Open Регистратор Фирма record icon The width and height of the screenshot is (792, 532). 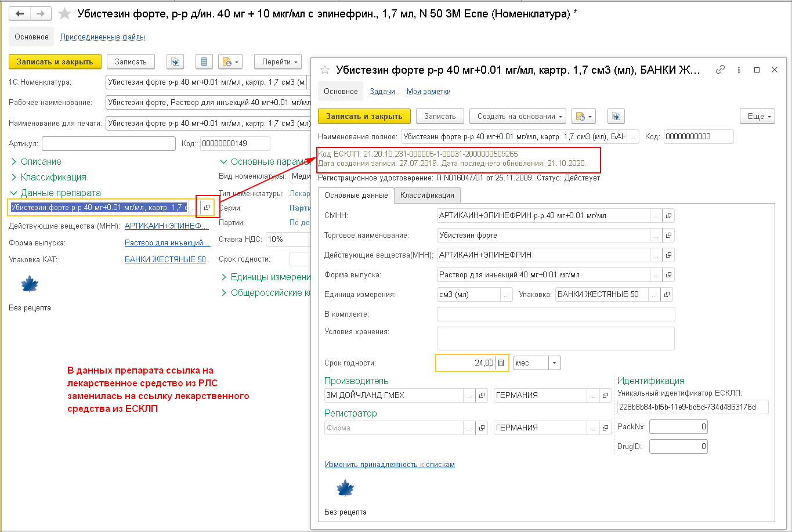pos(481,428)
